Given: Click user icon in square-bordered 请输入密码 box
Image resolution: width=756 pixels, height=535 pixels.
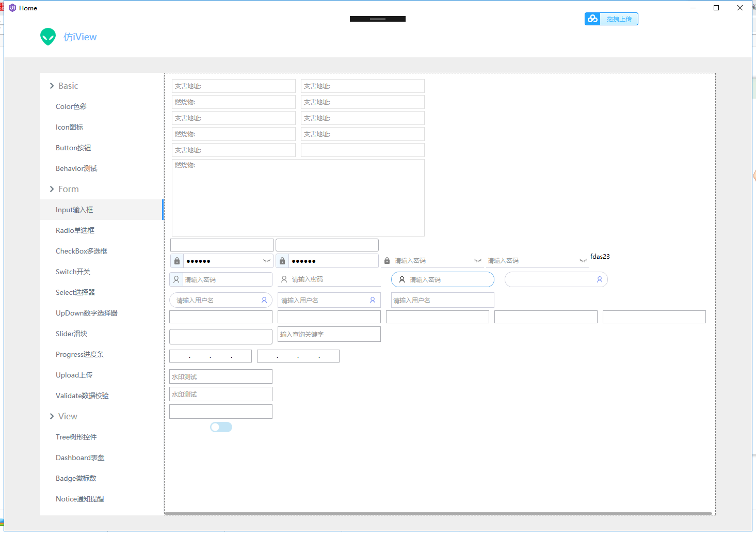Looking at the screenshot, I should 176,279.
